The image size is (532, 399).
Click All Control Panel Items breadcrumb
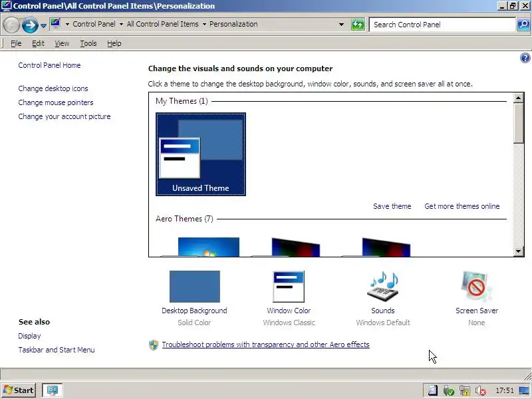coord(162,24)
